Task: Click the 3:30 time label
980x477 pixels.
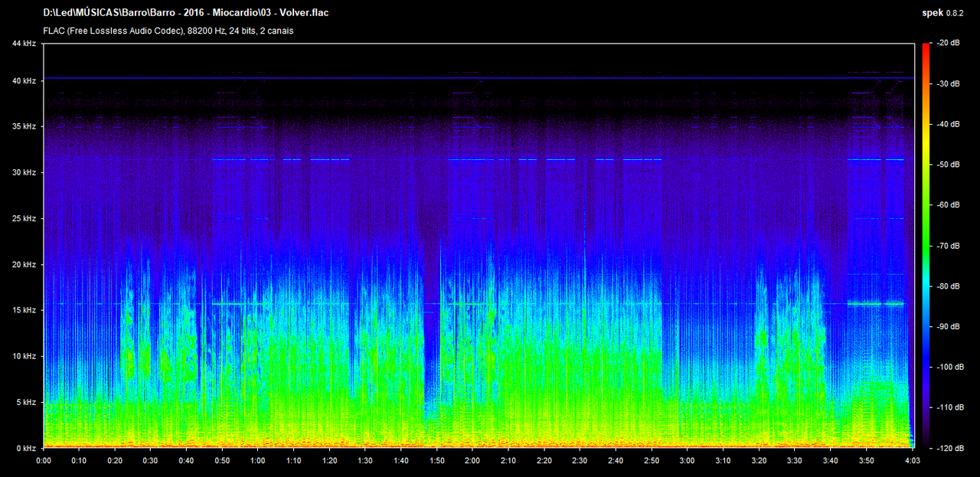Action: tap(795, 461)
